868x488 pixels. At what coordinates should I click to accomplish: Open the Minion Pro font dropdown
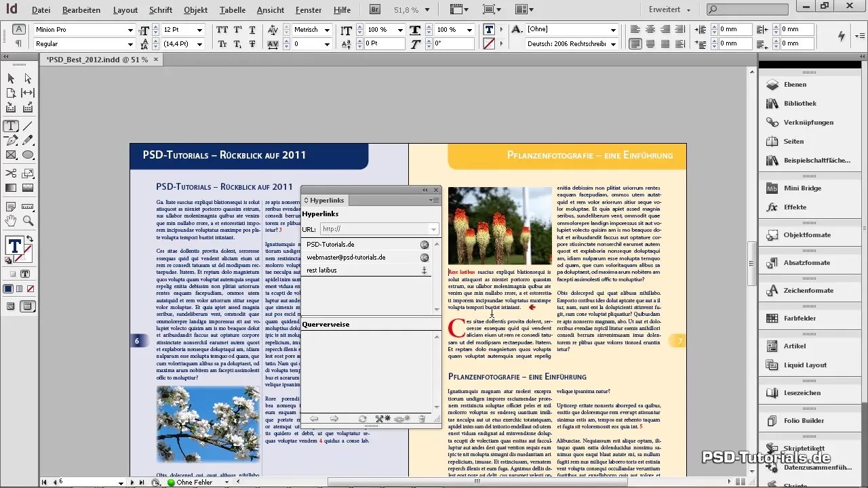click(x=130, y=30)
